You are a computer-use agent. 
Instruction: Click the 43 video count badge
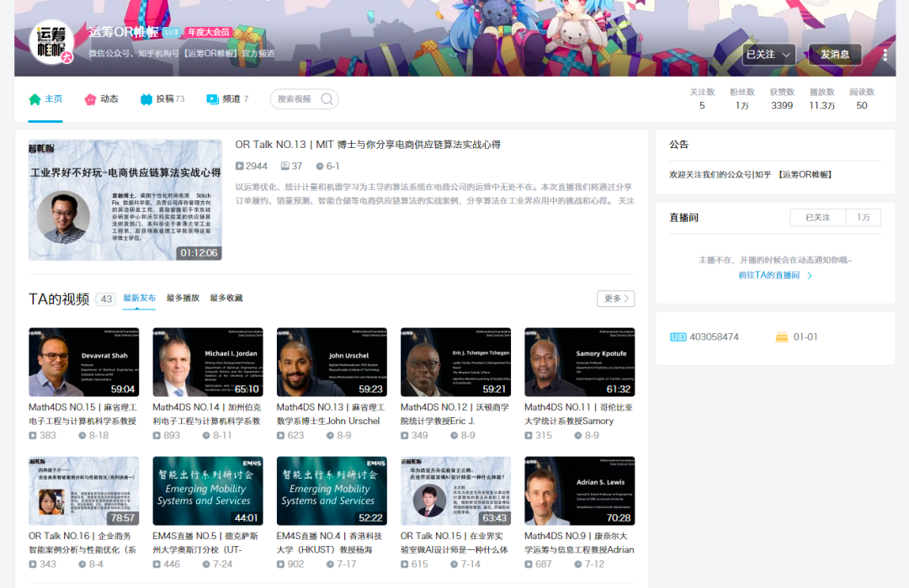point(105,299)
